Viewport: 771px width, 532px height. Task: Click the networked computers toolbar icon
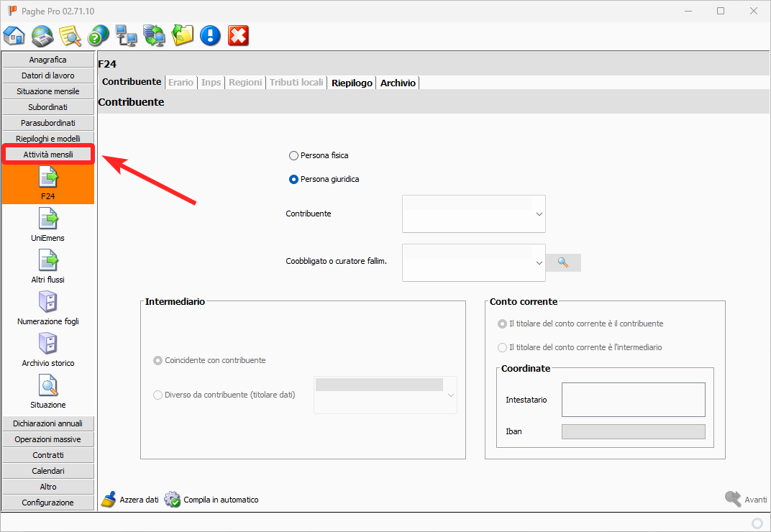point(127,35)
